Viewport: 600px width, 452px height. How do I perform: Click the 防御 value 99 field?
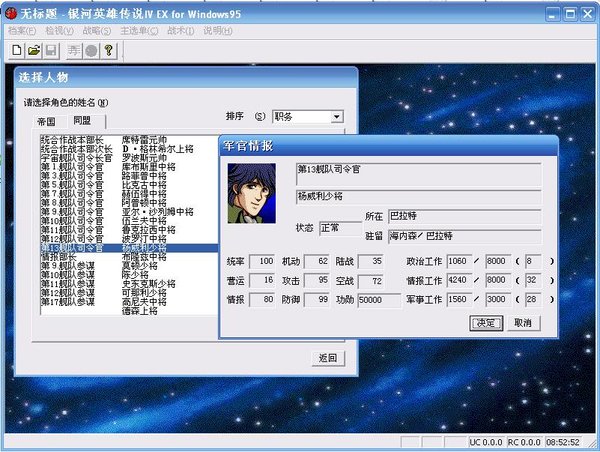[x=317, y=300]
